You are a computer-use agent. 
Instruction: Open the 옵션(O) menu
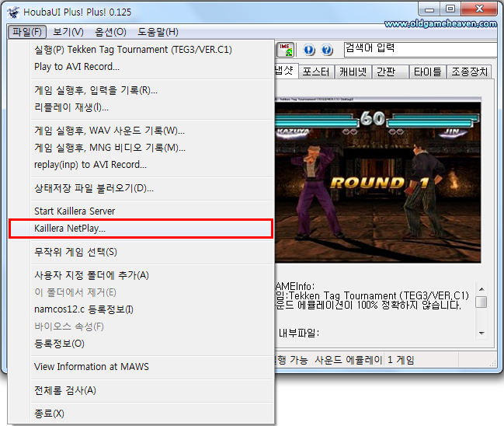tap(110, 32)
